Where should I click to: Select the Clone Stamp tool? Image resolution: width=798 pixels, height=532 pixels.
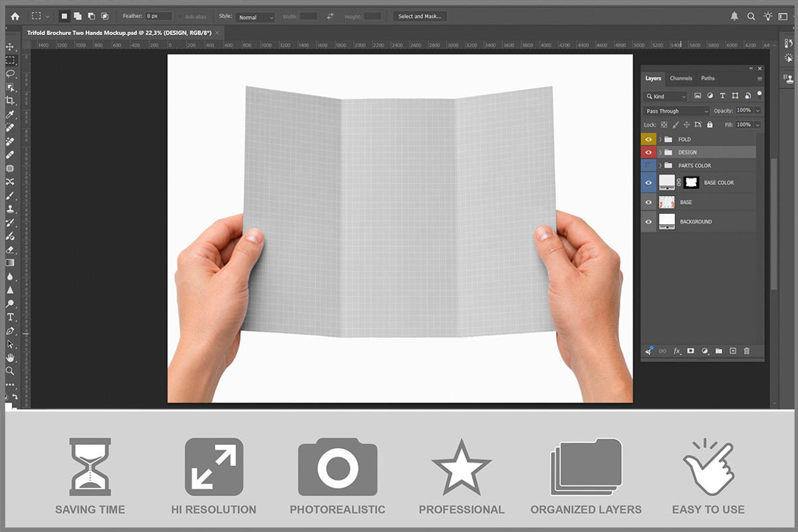(10, 209)
